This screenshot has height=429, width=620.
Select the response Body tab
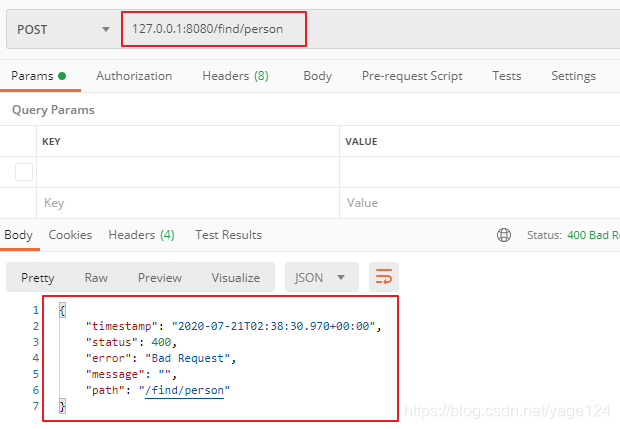tap(18, 235)
